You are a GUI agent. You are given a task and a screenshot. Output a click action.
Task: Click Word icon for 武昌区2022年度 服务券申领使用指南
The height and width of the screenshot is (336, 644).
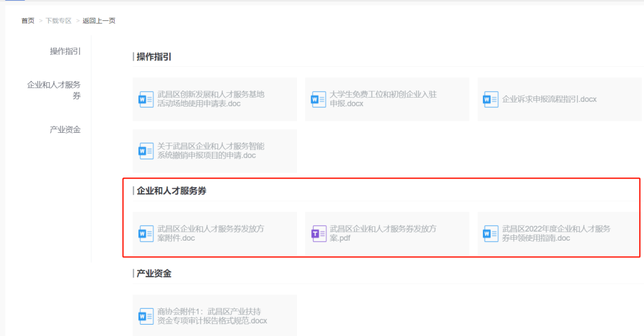coord(491,234)
